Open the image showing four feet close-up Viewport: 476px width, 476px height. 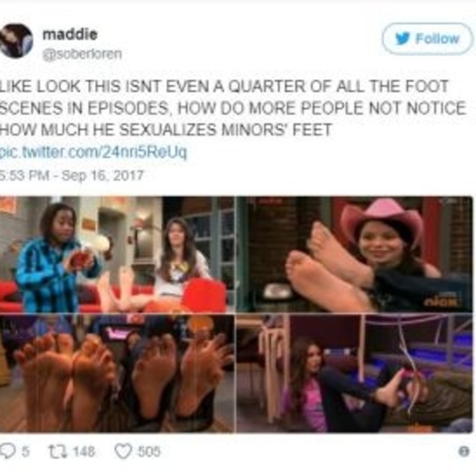[117, 373]
